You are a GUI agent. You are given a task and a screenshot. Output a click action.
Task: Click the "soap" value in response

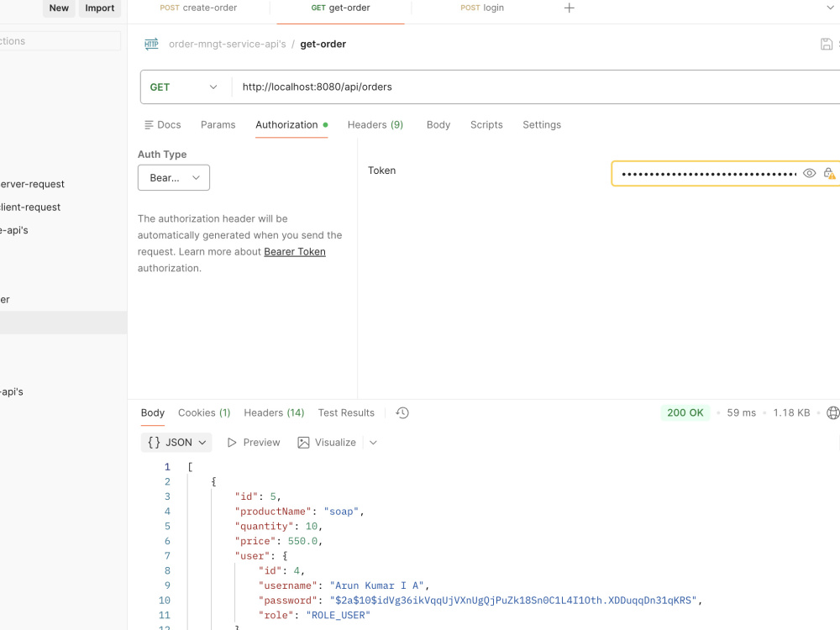341,512
